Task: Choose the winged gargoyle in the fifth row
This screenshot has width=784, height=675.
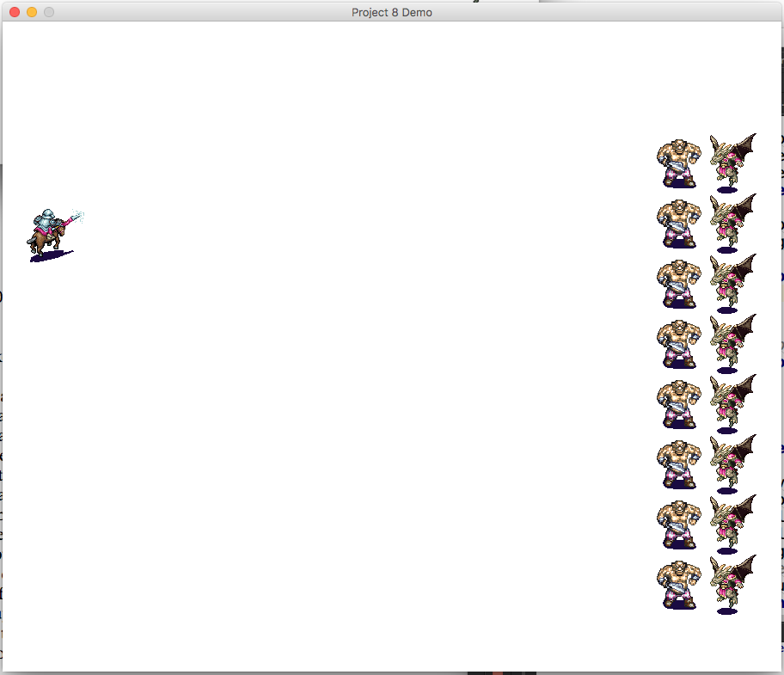Action: click(732, 404)
